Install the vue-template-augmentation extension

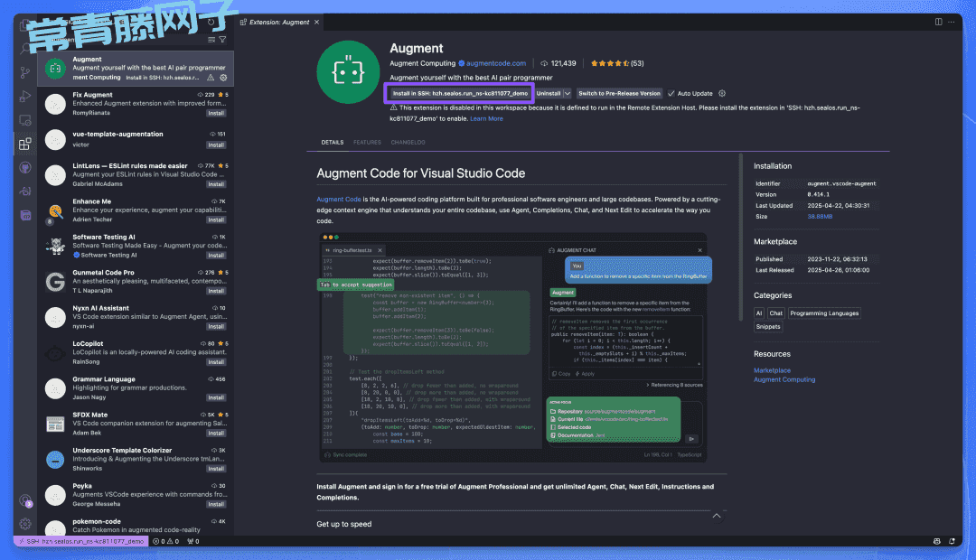(x=216, y=145)
